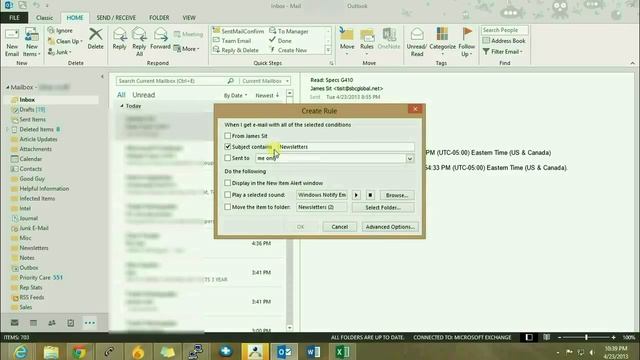Toggle Newest sort order
This screenshot has height=360, width=640.
pyautogui.click(x=267, y=96)
